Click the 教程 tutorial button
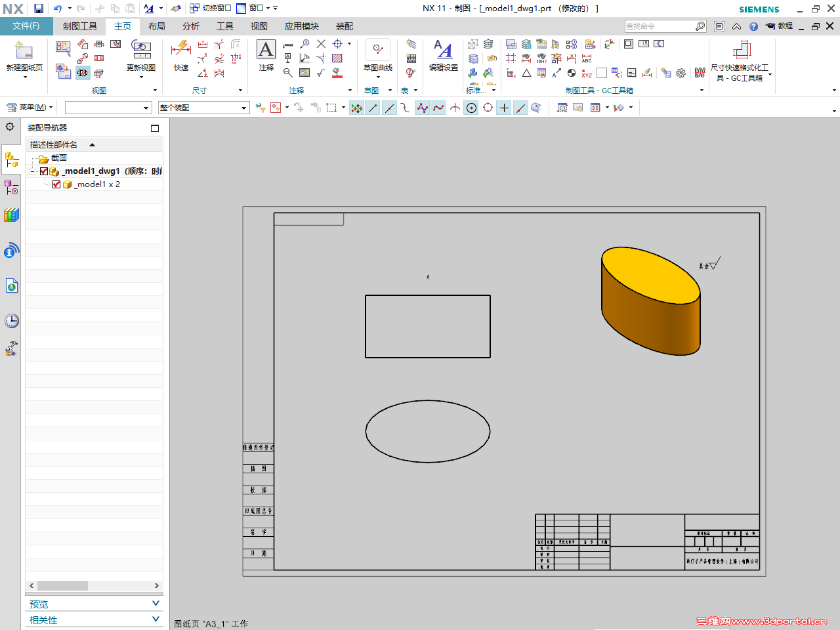840x630 pixels. [780, 26]
